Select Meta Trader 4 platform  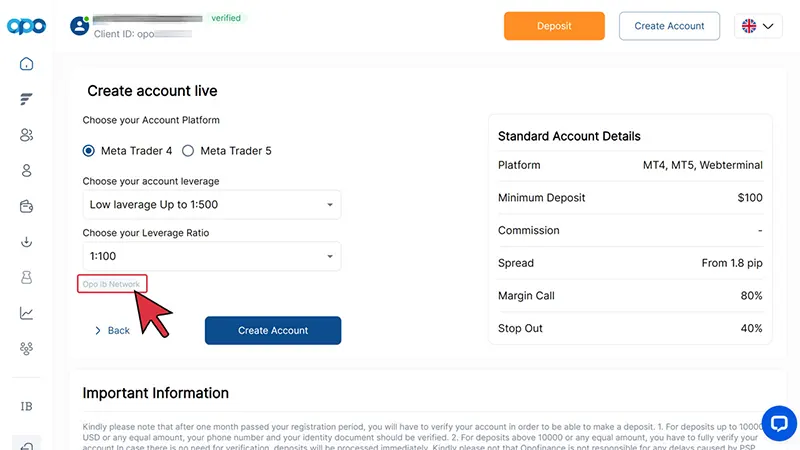pos(90,151)
